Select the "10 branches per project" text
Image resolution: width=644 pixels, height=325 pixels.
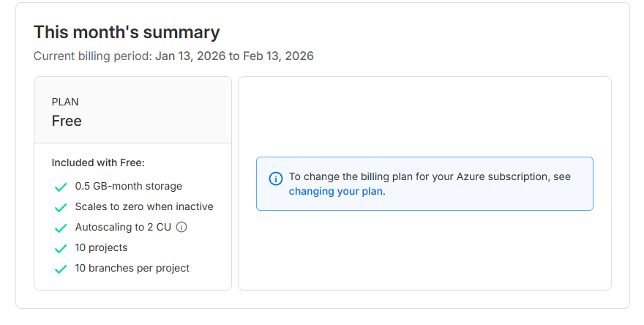132,268
